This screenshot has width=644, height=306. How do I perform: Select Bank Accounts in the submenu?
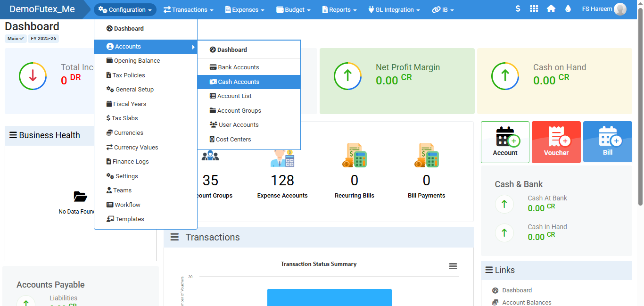tap(239, 67)
